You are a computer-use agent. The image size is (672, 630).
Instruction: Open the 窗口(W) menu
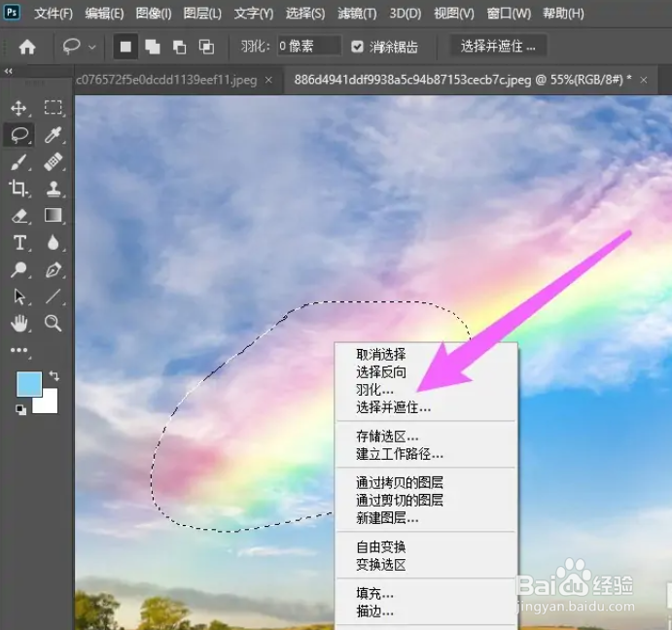[x=509, y=14]
